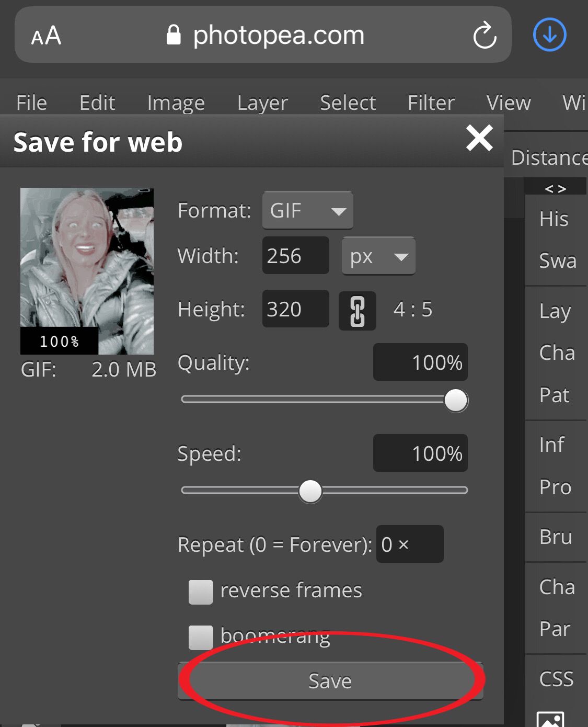Open the Layer menu
Viewport: 588px width, 727px height.
point(262,103)
